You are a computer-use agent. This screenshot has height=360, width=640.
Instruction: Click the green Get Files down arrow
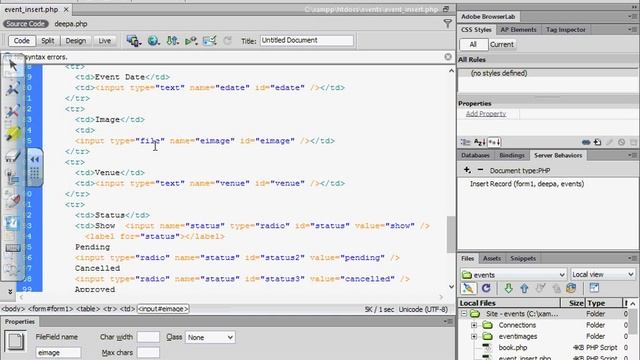pos(508,288)
